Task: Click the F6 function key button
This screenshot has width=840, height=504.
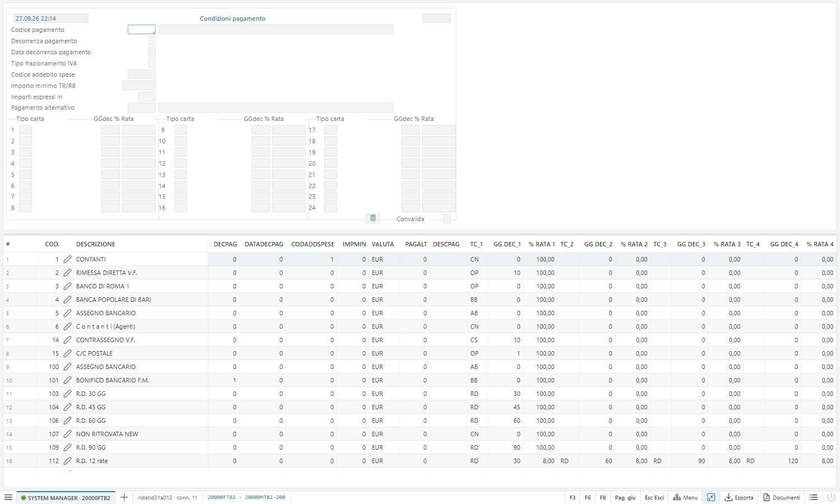Action: click(x=587, y=497)
